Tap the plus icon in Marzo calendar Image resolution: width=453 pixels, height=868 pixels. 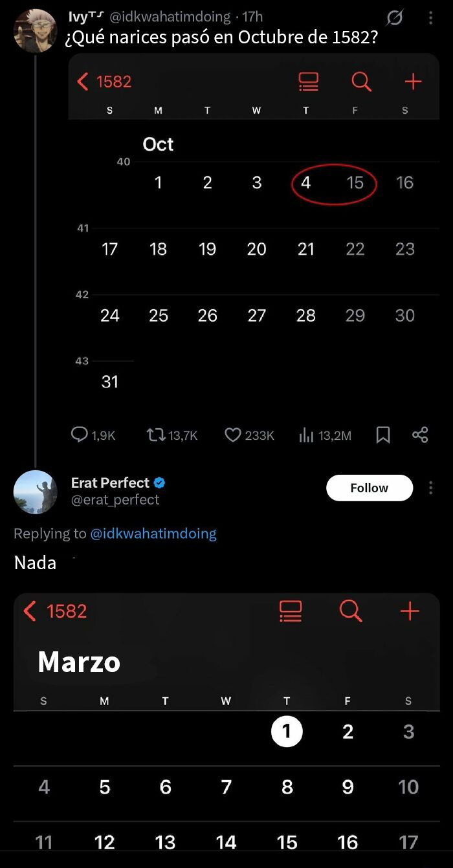tap(410, 610)
